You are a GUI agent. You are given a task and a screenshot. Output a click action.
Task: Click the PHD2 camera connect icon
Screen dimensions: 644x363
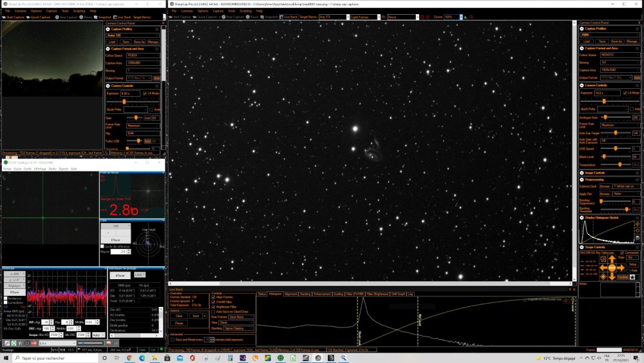7,343
